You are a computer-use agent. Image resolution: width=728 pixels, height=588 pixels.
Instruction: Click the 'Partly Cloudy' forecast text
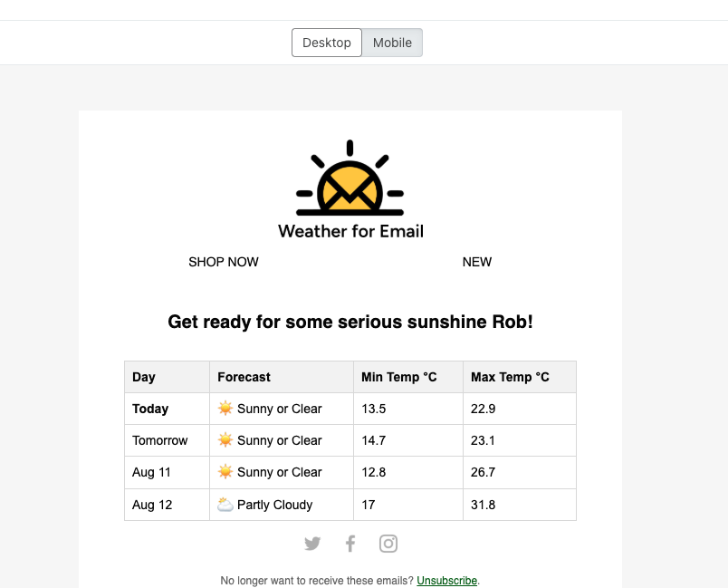coord(274,505)
